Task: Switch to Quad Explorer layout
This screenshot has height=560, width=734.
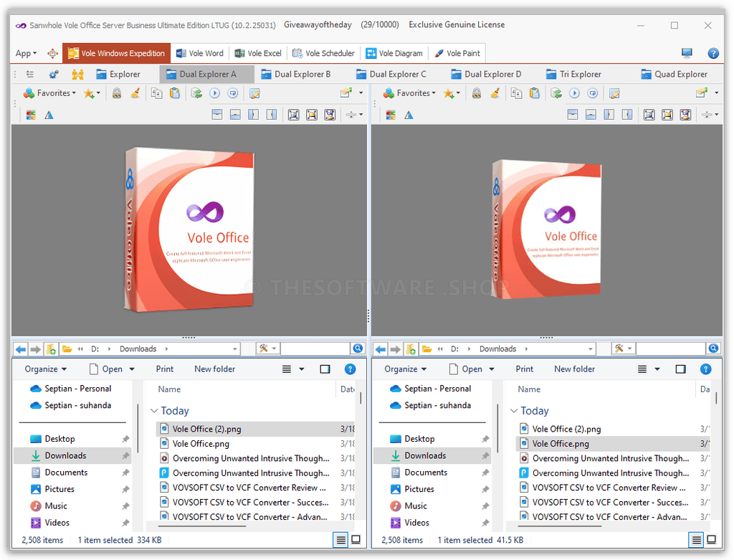Action: click(674, 74)
